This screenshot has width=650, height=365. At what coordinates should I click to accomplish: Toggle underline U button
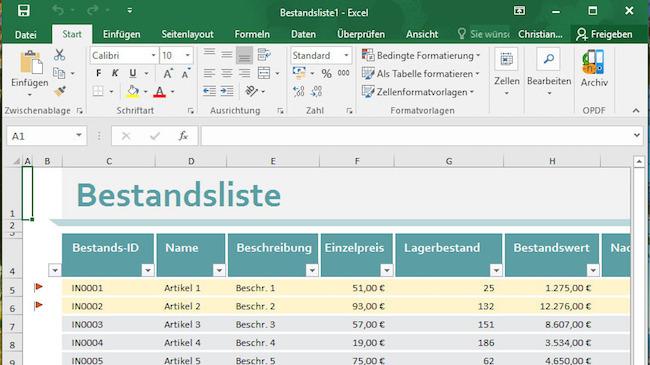[133, 73]
